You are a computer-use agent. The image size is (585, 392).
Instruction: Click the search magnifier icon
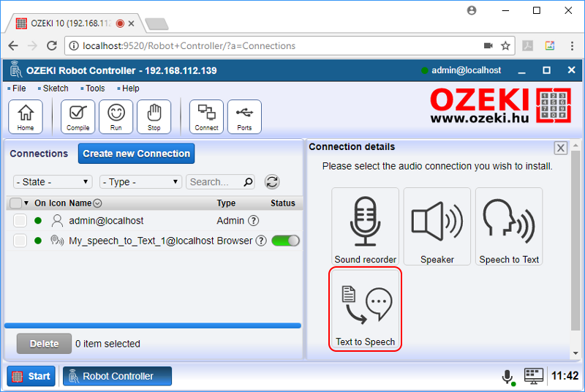[248, 182]
